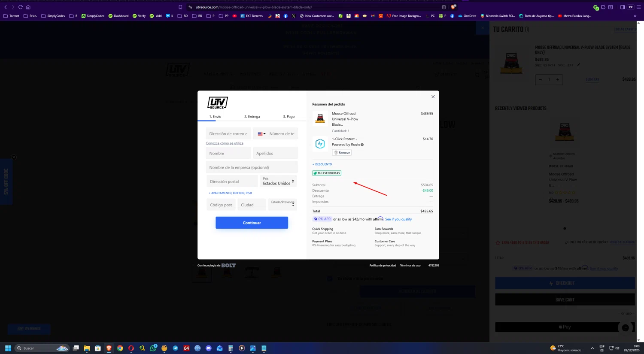
Task: Open the Torrent bookmarks folder
Action: [x=11, y=16]
